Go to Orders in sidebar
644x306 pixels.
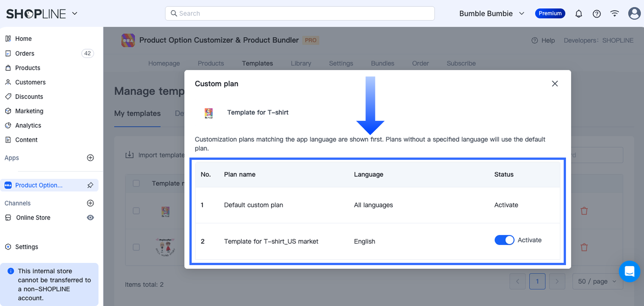pyautogui.click(x=25, y=53)
